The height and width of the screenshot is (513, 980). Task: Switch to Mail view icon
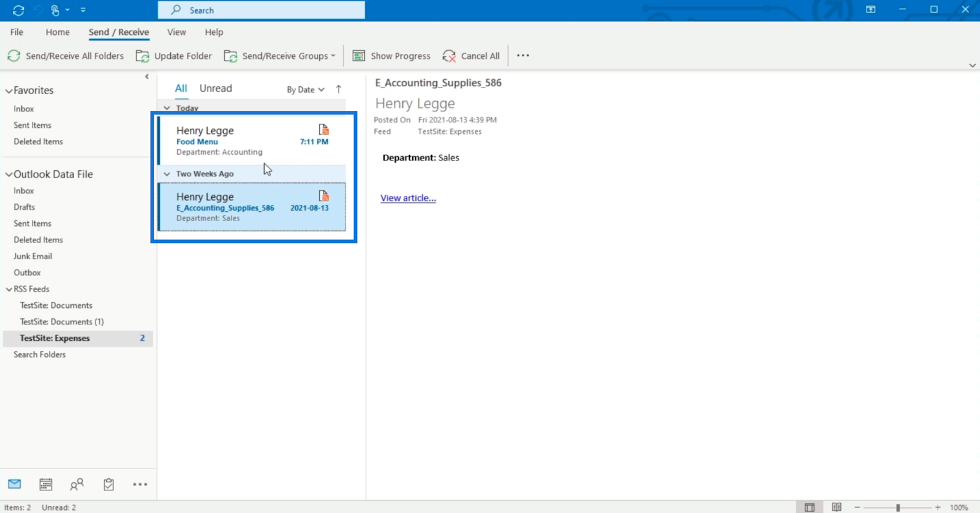(15, 484)
